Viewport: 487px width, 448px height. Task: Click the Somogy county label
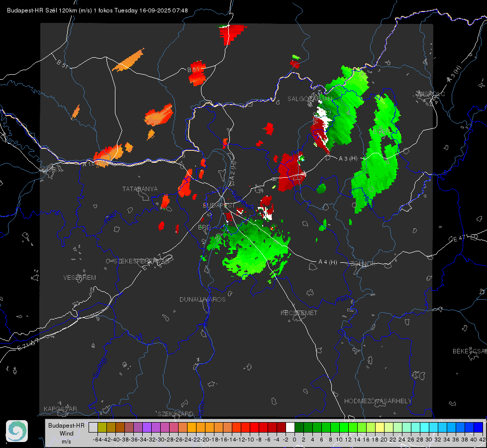[x=99, y=367]
